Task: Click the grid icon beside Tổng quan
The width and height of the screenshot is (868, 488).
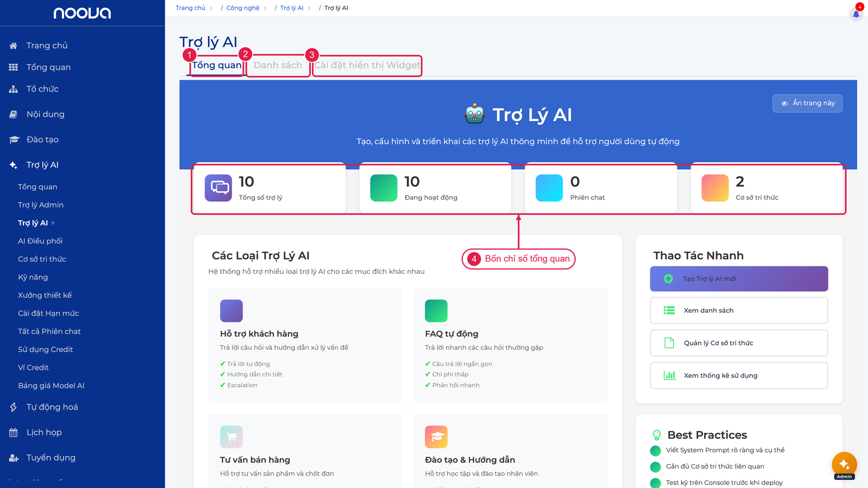Action: coord(14,67)
